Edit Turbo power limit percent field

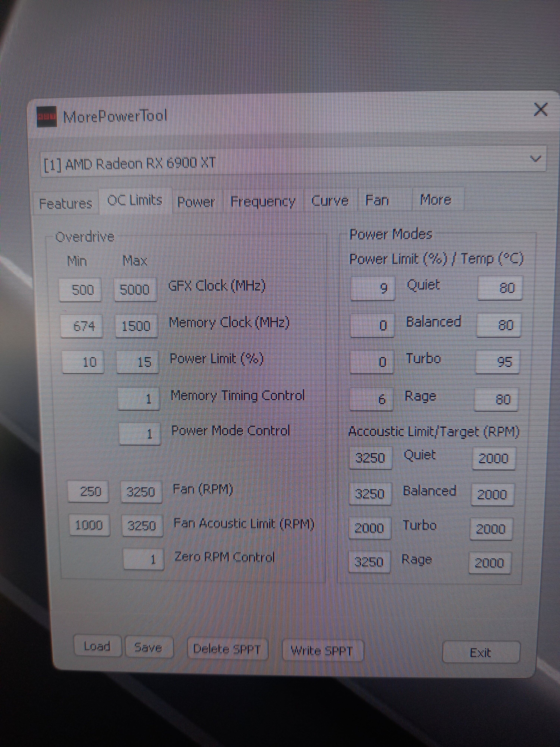(372, 362)
